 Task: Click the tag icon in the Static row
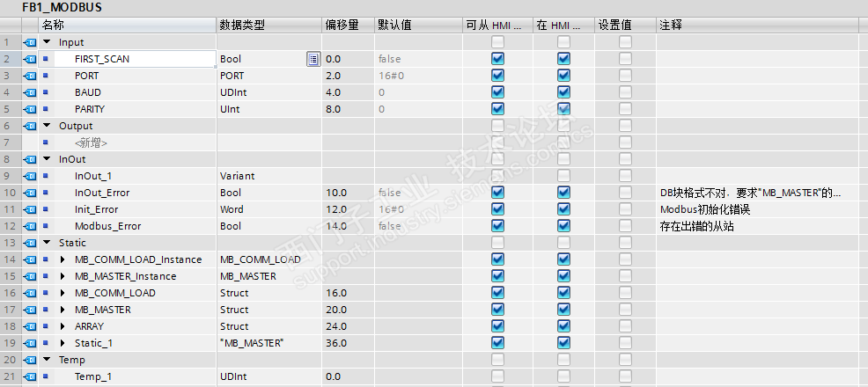(x=30, y=243)
